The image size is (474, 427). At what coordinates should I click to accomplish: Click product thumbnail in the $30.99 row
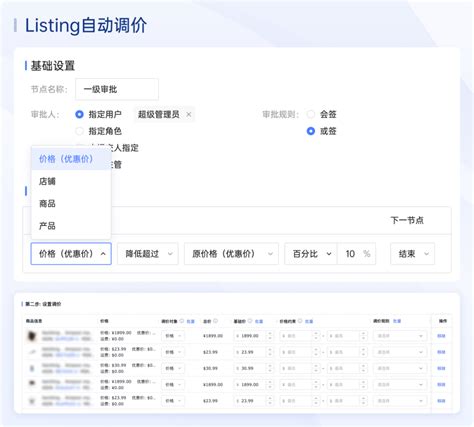tap(32, 368)
